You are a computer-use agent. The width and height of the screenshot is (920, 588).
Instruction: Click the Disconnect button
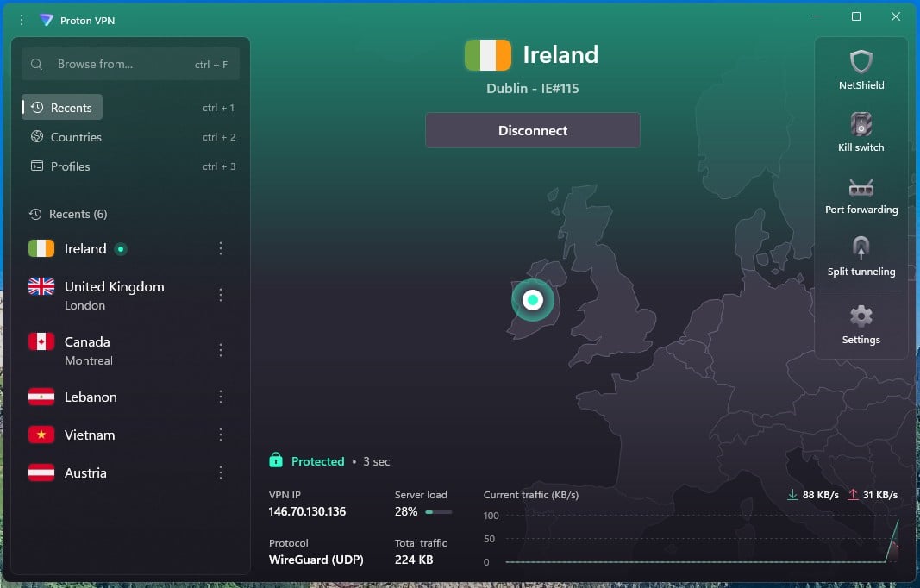click(532, 130)
